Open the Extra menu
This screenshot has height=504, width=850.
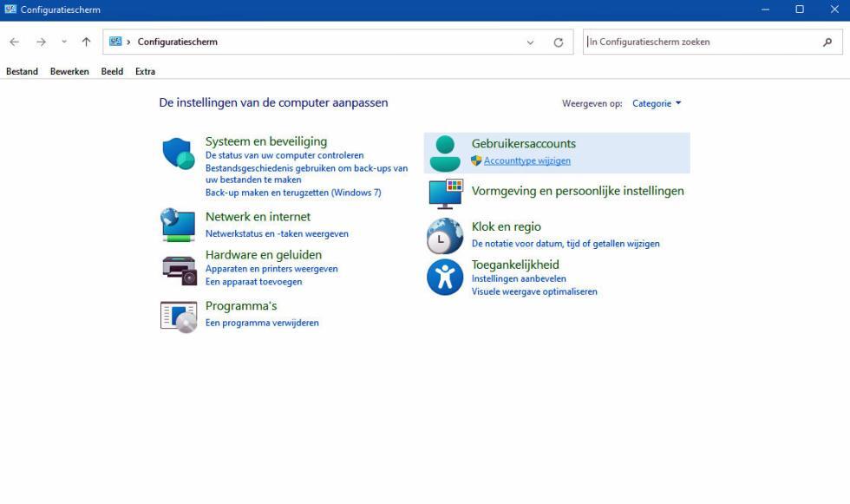coord(145,71)
